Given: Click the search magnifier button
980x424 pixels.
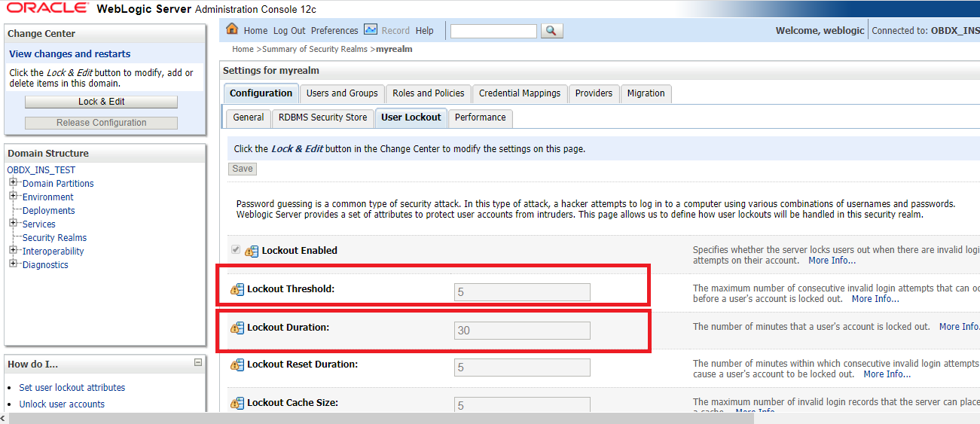Looking at the screenshot, I should point(551,31).
